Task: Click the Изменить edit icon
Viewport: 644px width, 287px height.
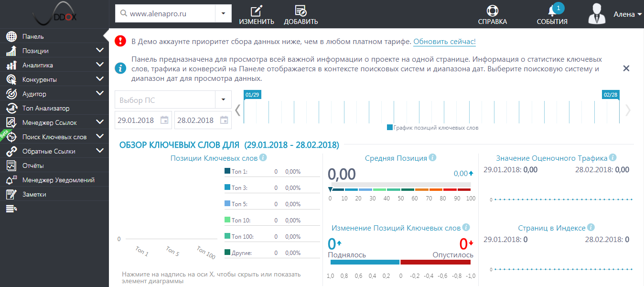Action: (x=257, y=11)
